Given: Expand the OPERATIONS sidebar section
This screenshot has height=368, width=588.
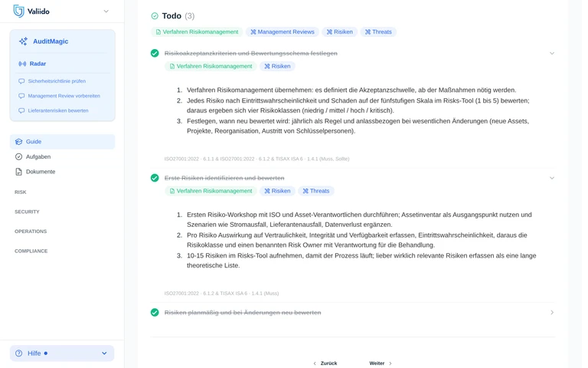Looking at the screenshot, I should pyautogui.click(x=31, y=232).
